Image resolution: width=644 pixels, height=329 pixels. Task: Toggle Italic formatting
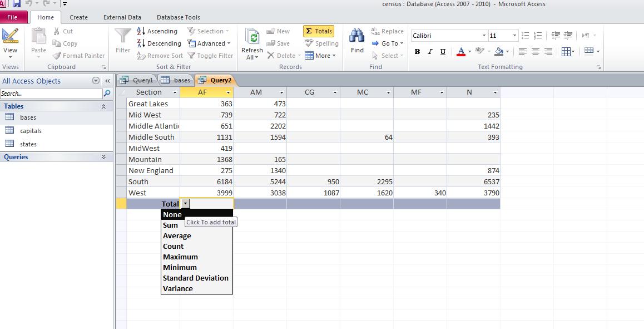pos(430,52)
